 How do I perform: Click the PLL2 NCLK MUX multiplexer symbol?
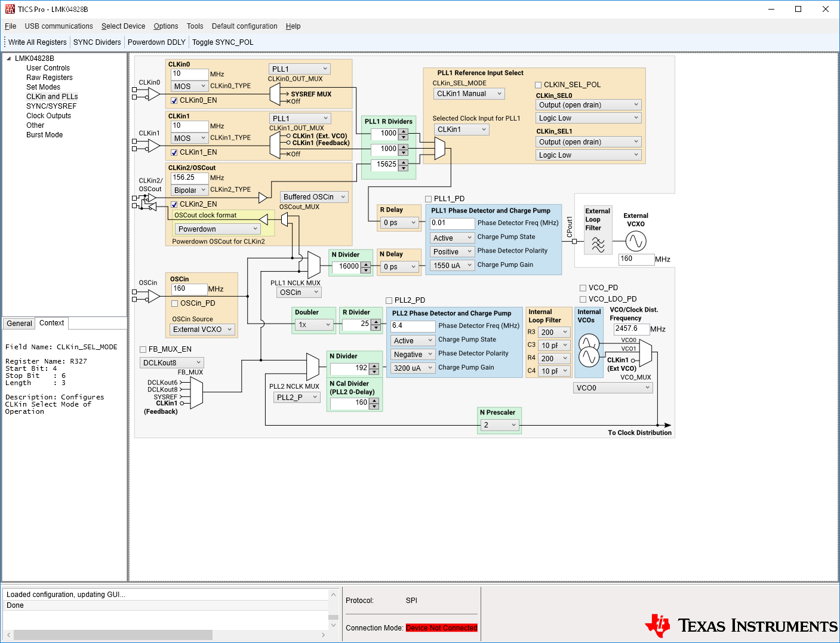pos(313,367)
